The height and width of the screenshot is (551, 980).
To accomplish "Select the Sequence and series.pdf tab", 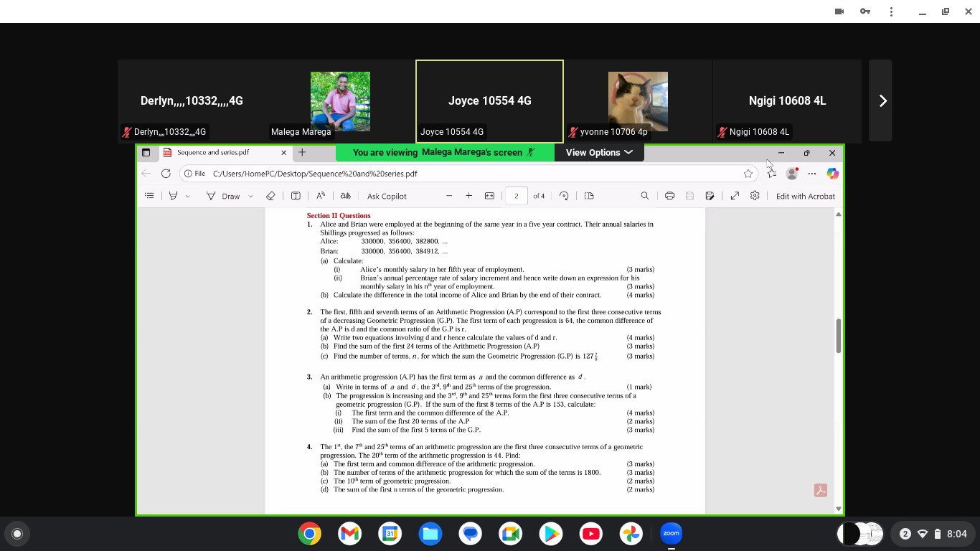I will (x=213, y=152).
